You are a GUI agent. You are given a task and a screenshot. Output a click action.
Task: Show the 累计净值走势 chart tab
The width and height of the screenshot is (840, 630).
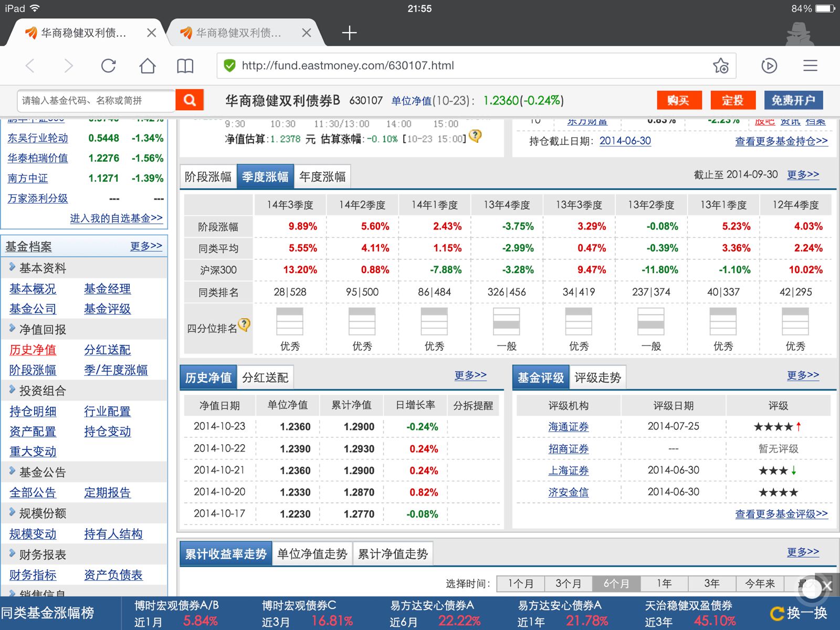tap(393, 554)
